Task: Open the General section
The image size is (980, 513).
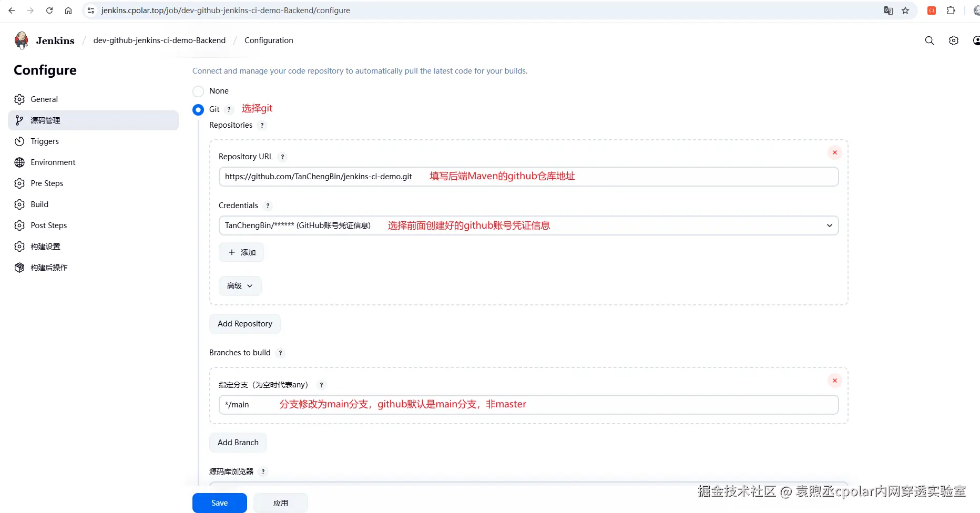Action: (94, 99)
